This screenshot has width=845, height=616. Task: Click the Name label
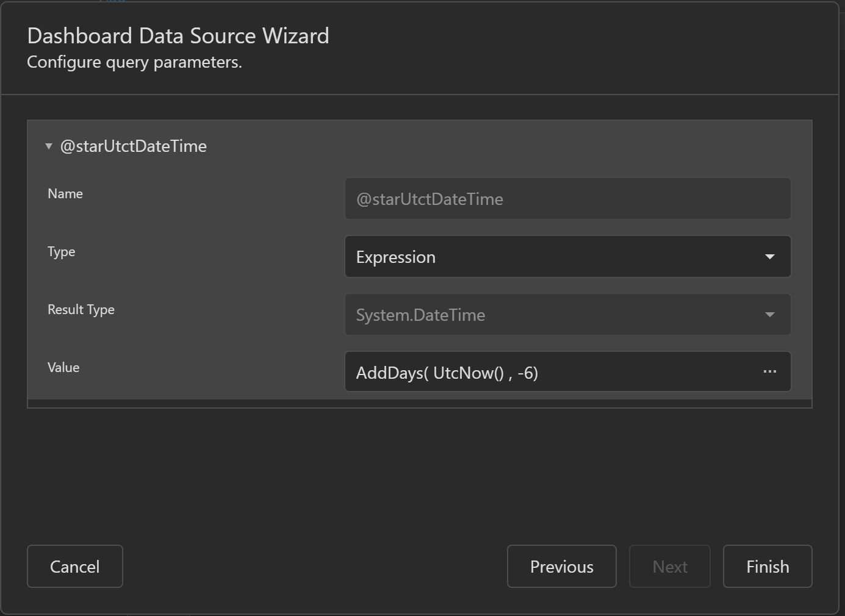[65, 194]
